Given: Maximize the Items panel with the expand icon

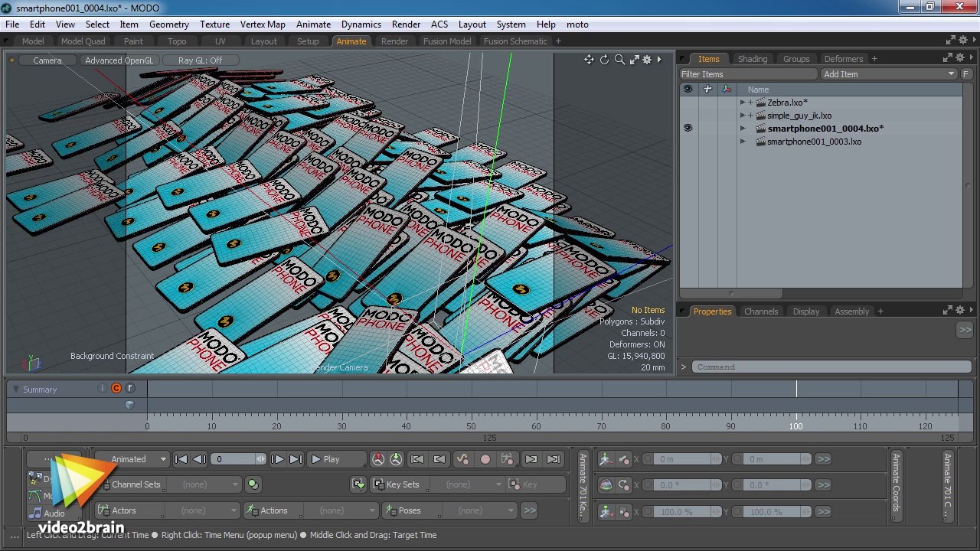Looking at the screenshot, I should 948,58.
